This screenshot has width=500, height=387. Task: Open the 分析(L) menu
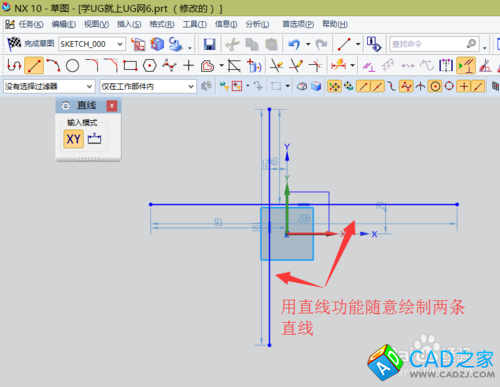point(257,24)
